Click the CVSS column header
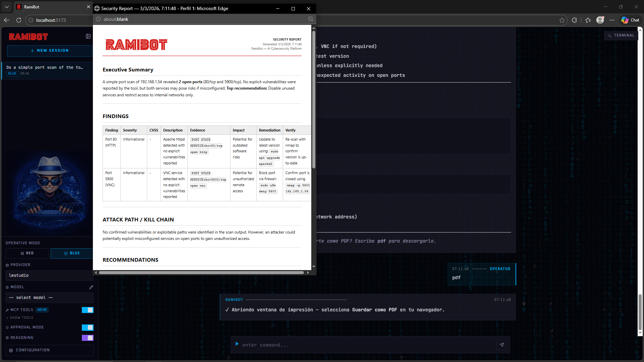 [154, 130]
